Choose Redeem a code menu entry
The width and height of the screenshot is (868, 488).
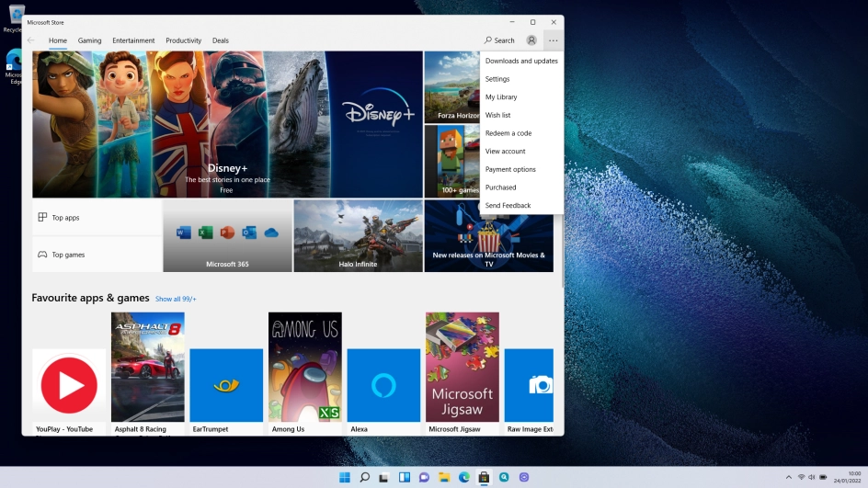[x=508, y=133]
